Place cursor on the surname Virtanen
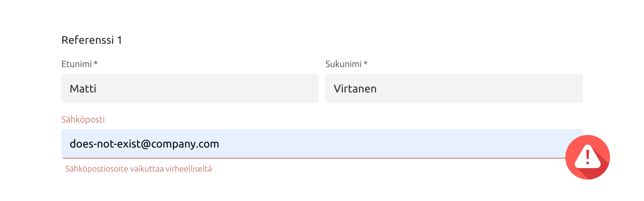644x201 pixels. click(355, 89)
